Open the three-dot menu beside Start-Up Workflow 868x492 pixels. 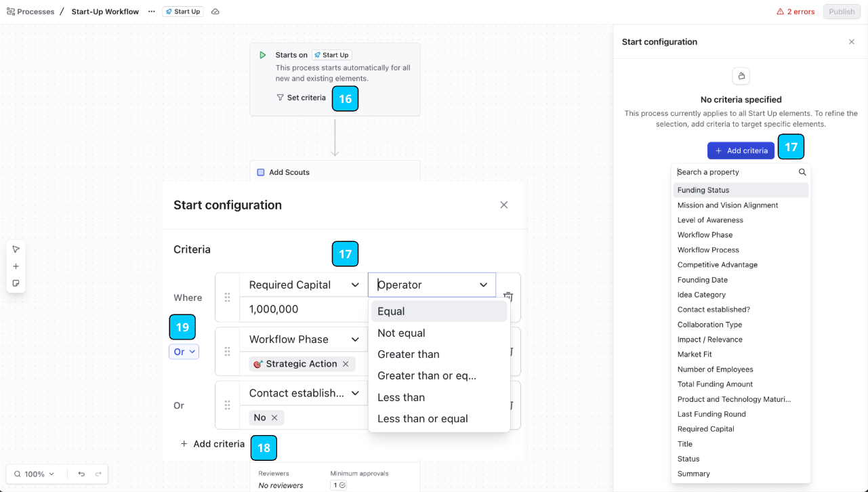[x=152, y=12]
